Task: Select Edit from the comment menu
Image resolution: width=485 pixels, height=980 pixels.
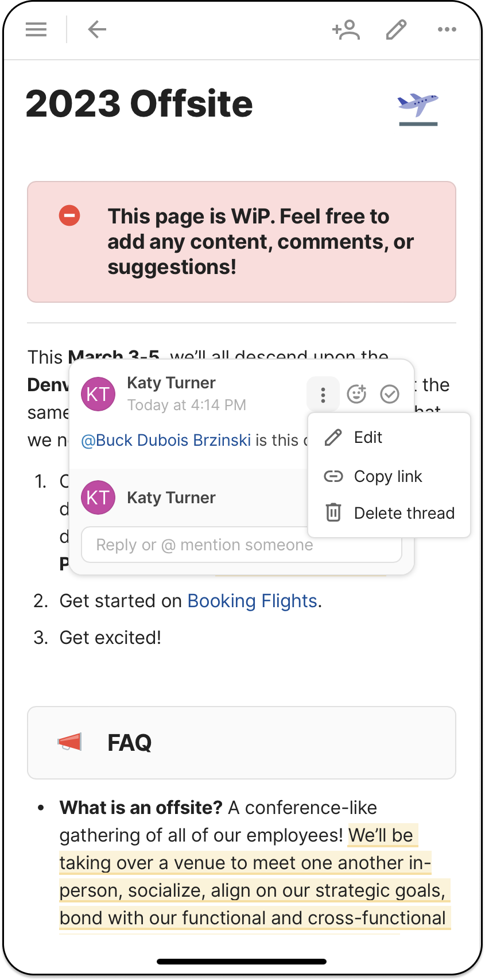Action: [367, 437]
